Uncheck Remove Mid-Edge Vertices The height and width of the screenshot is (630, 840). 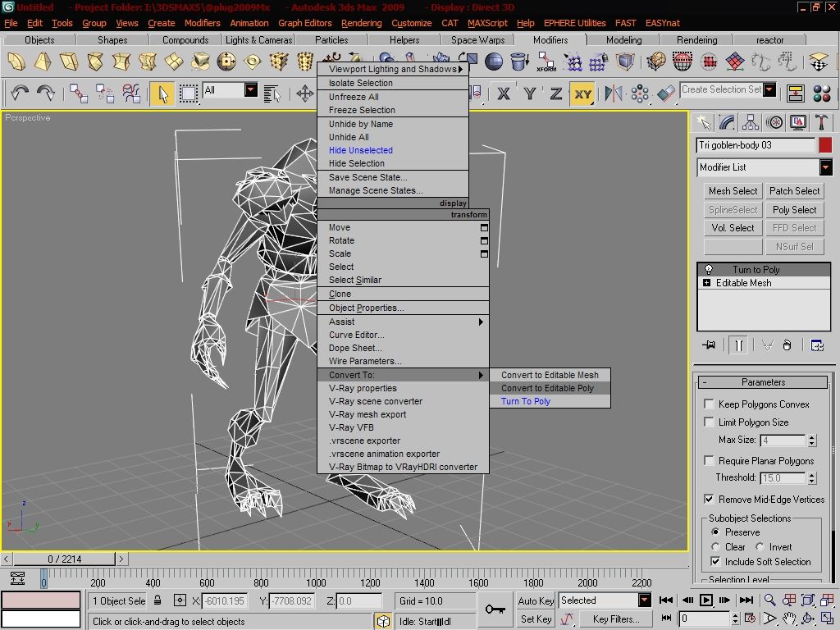[709, 499]
